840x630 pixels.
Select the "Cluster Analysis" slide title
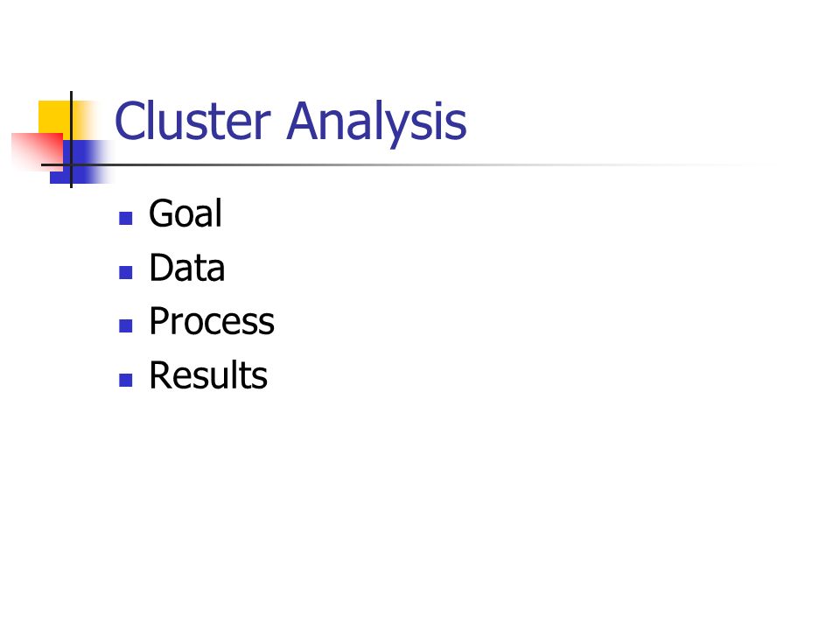tap(290, 122)
